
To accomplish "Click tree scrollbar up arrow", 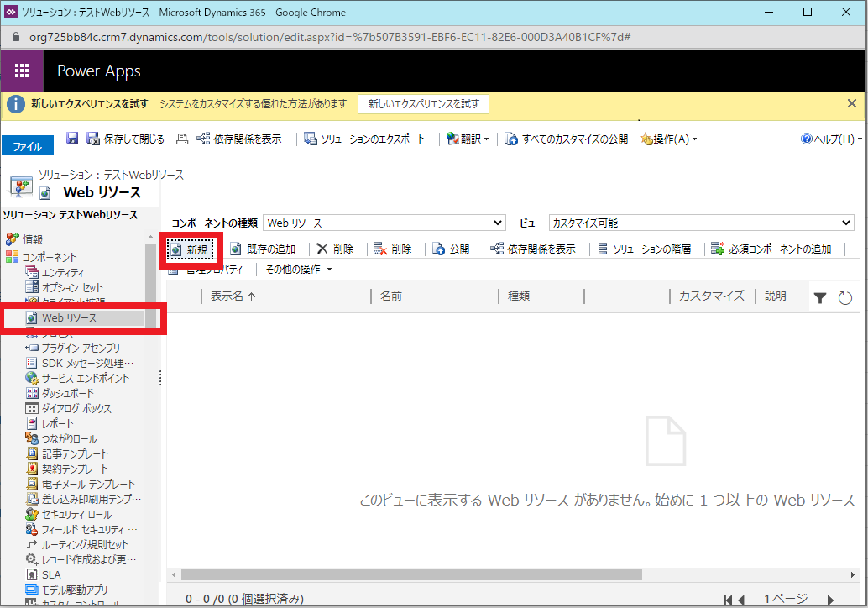I will point(150,238).
